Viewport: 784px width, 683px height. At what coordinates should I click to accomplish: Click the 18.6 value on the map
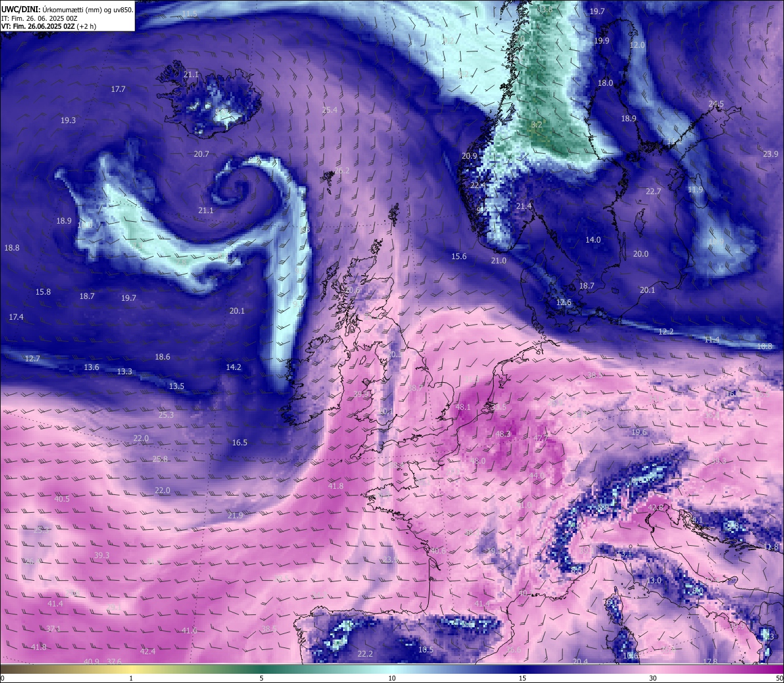point(162,357)
